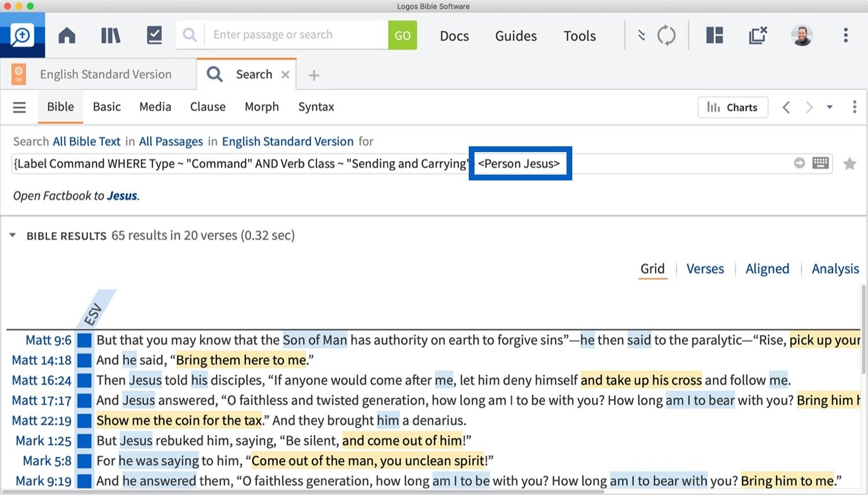Viewport: 868px width, 495px height.
Task: Select the Clause search type
Action: (208, 107)
